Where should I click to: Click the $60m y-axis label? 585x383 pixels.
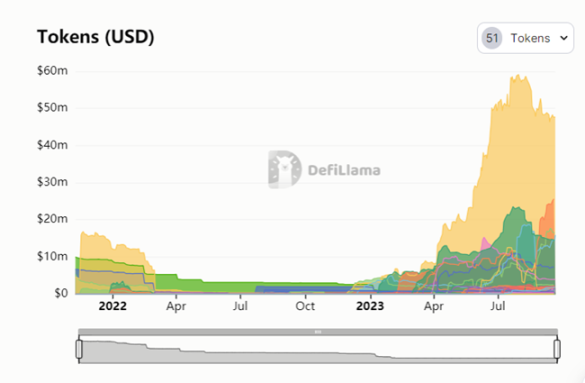(52, 70)
